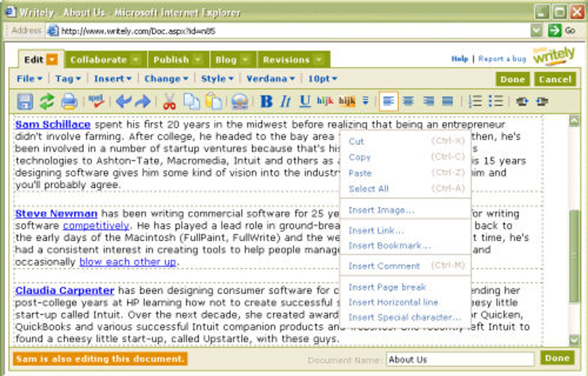The width and height of the screenshot is (588, 376).
Task: Click the document scrollbar down arrow
Action: point(574,340)
